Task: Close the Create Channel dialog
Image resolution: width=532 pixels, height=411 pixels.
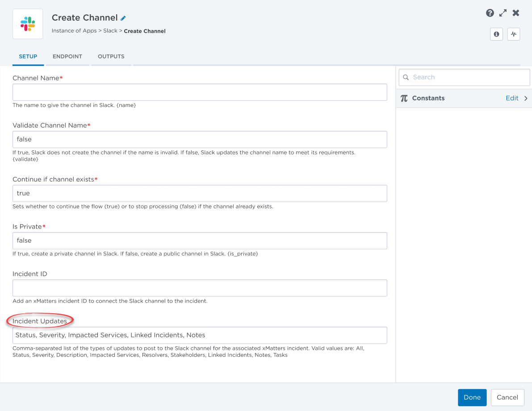Action: click(x=516, y=13)
